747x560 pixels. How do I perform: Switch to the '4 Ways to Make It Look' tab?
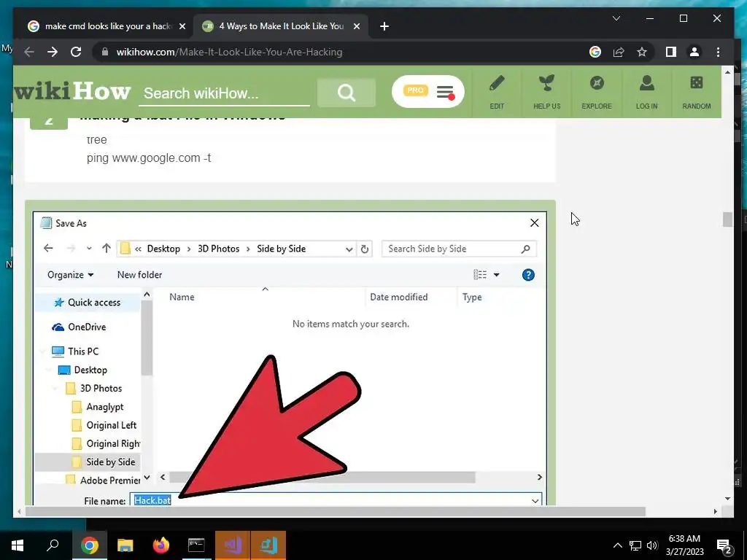coord(281,26)
